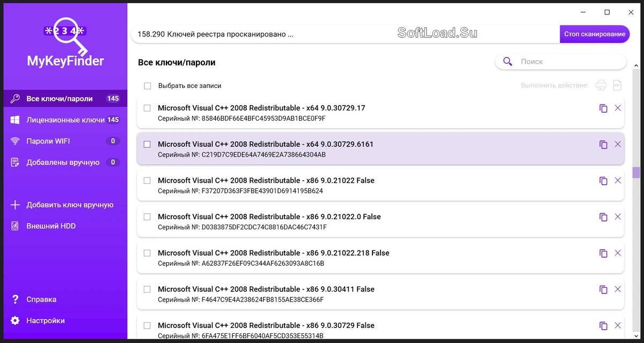Tick the Выбрать все записи checkbox
Viewport: 644px width, 343px height.
click(148, 86)
